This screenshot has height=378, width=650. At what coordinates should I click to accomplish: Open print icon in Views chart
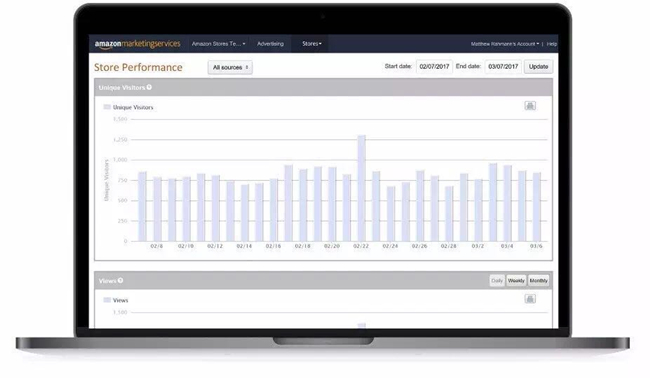point(530,299)
